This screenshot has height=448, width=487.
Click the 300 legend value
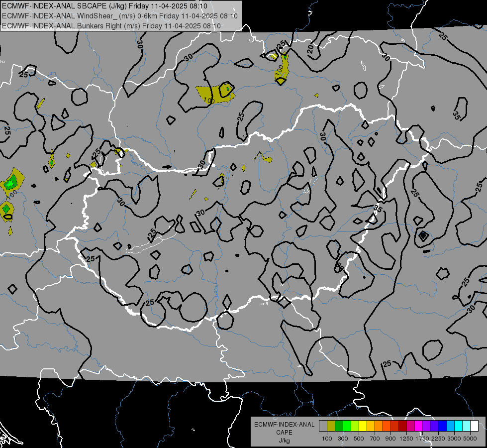(x=343, y=439)
